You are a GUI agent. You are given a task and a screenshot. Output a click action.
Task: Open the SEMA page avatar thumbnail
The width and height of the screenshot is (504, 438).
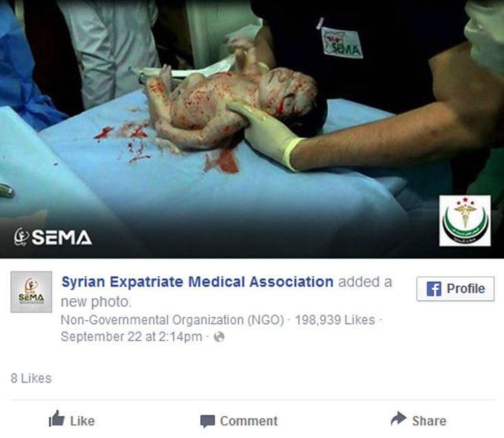pyautogui.click(x=31, y=292)
